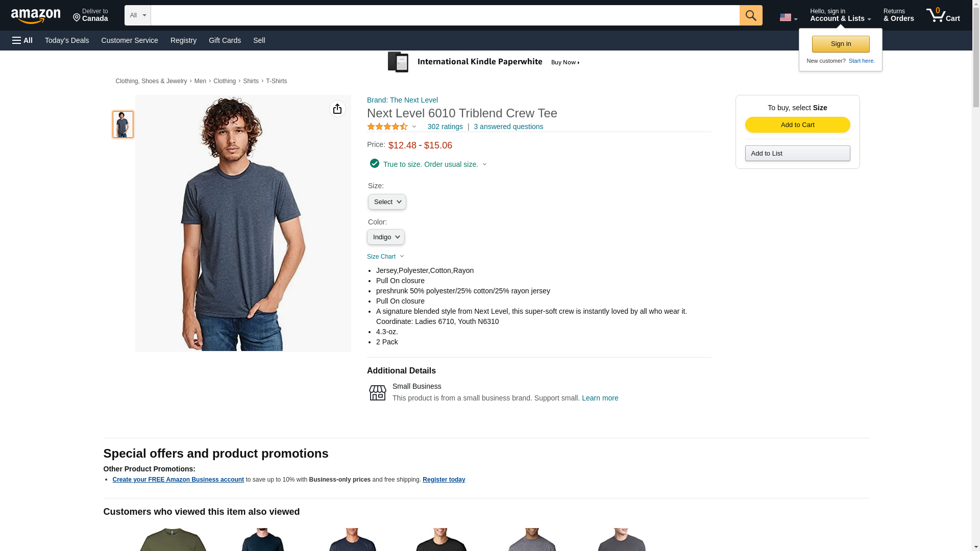Select the indigo t-shirt thumbnail
This screenshot has width=980, height=551.
click(123, 124)
